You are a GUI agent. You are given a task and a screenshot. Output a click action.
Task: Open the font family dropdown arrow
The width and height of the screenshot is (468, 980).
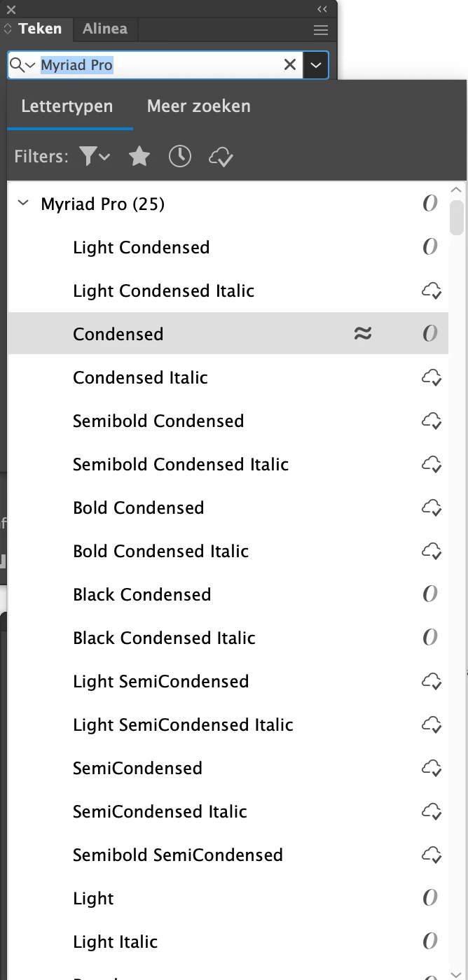(x=316, y=65)
